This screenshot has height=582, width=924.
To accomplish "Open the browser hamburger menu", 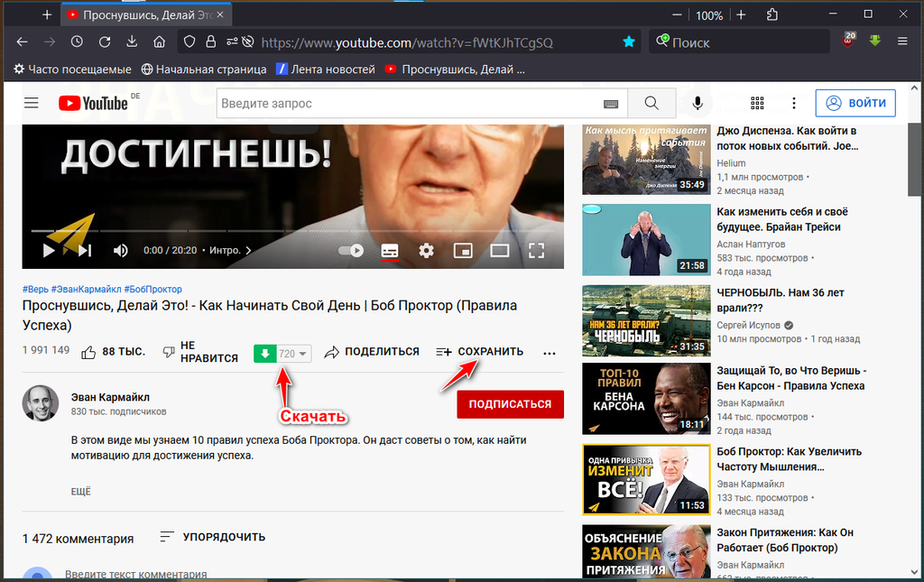I will click(x=902, y=42).
